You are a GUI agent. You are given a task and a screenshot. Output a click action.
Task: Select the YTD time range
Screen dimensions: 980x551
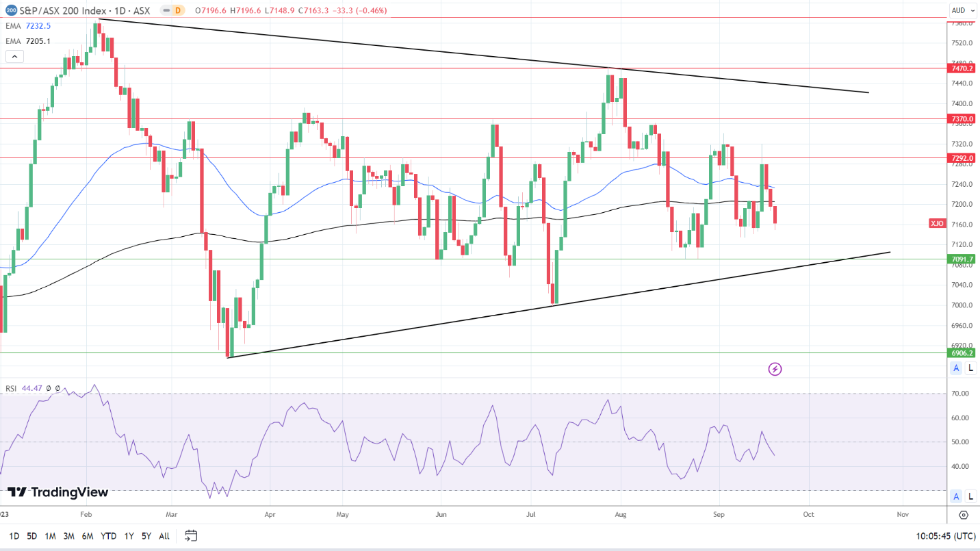[x=108, y=536]
